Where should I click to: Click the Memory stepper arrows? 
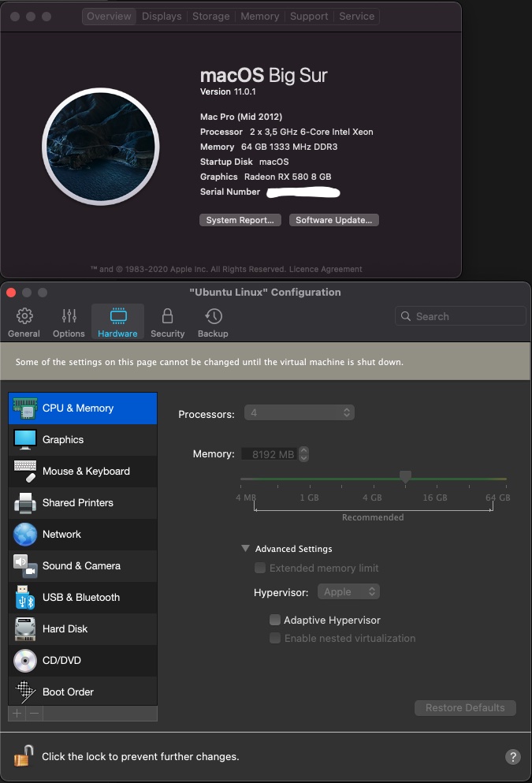pyautogui.click(x=304, y=454)
